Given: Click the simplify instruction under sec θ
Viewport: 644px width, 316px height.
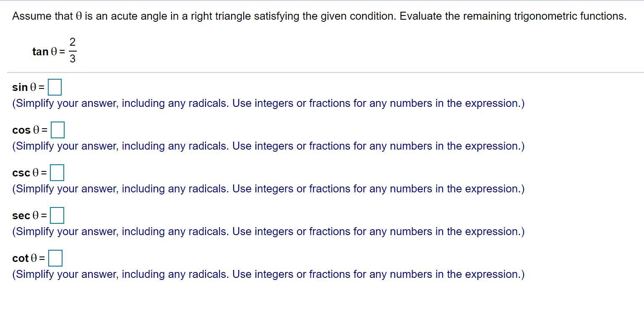Looking at the screenshot, I should tap(268, 232).
